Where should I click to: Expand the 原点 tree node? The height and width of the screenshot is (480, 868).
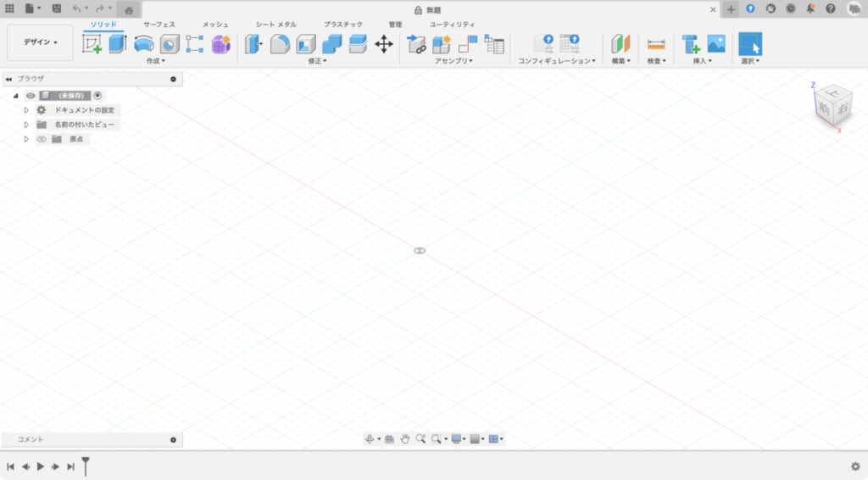click(26, 139)
